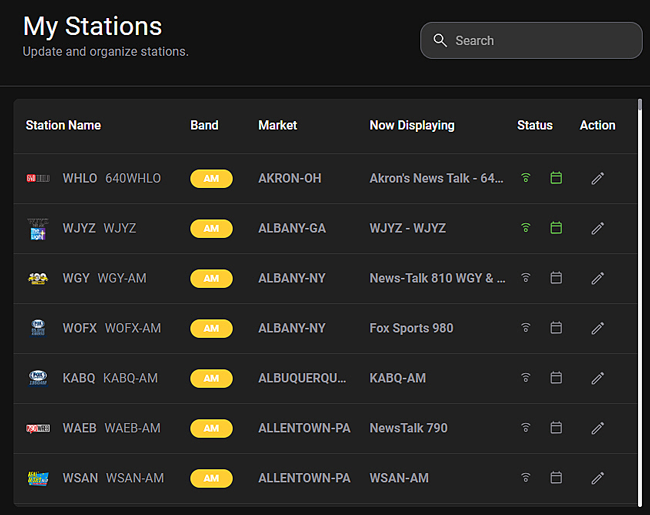Click the edit pencil for WHLO
The image size is (650, 515).
(x=597, y=178)
